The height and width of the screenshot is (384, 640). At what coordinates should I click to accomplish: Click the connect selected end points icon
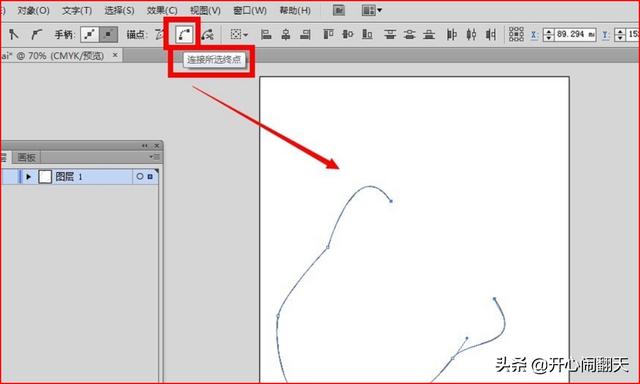click(x=184, y=35)
